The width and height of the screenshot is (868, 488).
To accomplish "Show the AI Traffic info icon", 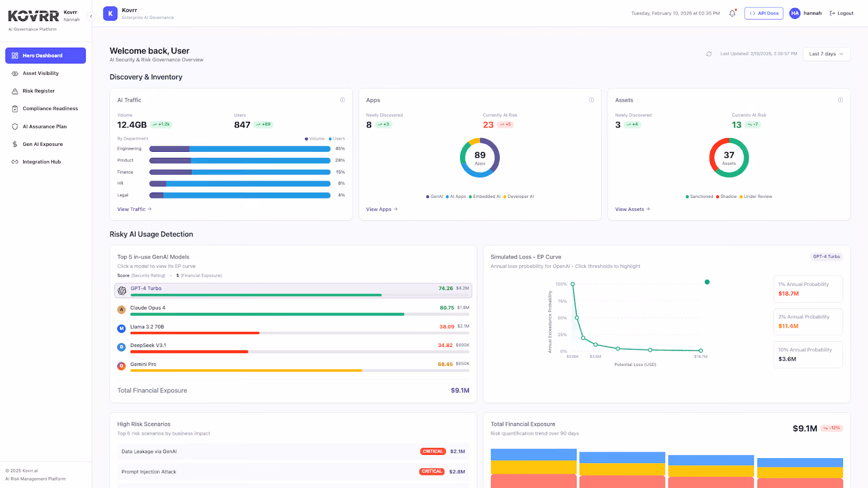I will 342,100.
